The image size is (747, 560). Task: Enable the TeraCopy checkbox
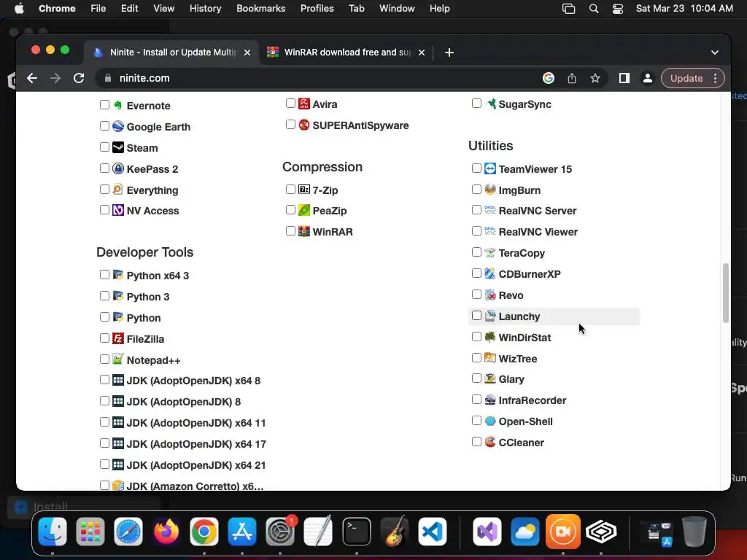click(x=476, y=252)
